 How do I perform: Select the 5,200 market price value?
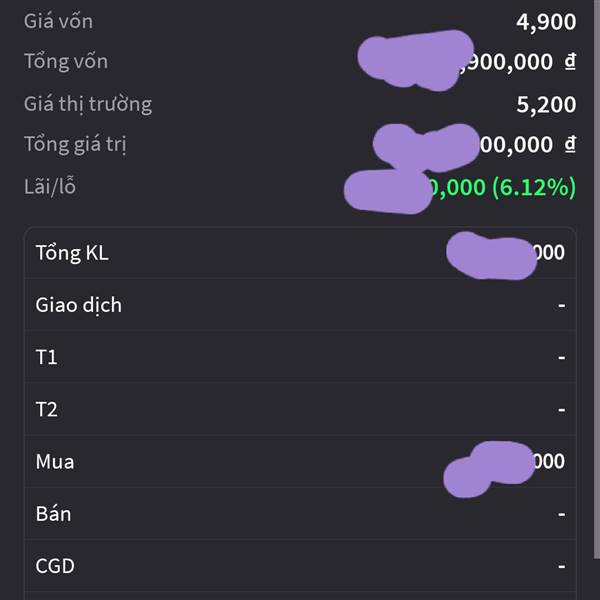coord(546,104)
